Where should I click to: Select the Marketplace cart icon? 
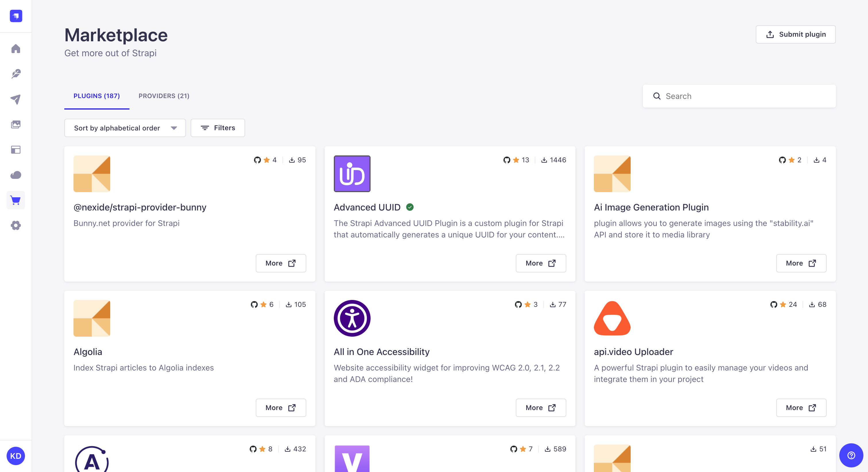tap(15, 200)
